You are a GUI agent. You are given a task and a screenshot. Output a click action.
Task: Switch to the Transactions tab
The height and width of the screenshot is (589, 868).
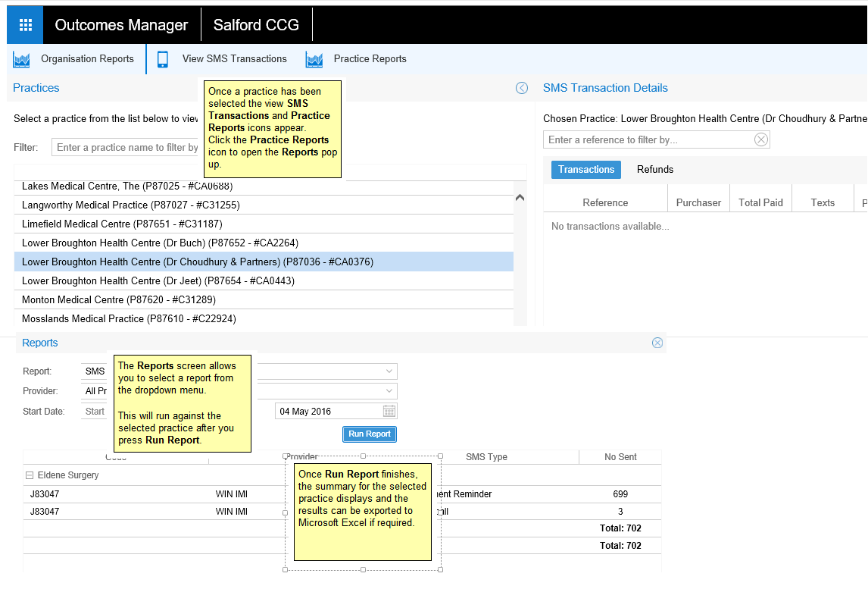(586, 170)
